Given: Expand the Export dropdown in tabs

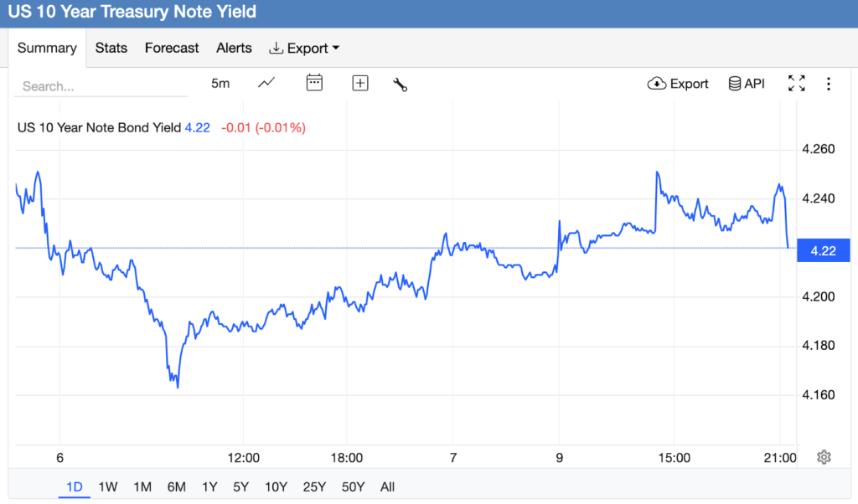Looking at the screenshot, I should click(304, 48).
